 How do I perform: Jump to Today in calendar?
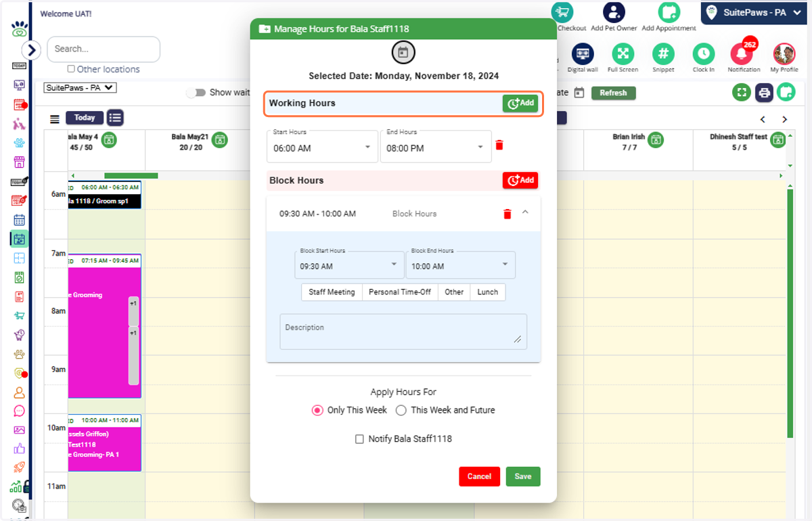(x=85, y=118)
